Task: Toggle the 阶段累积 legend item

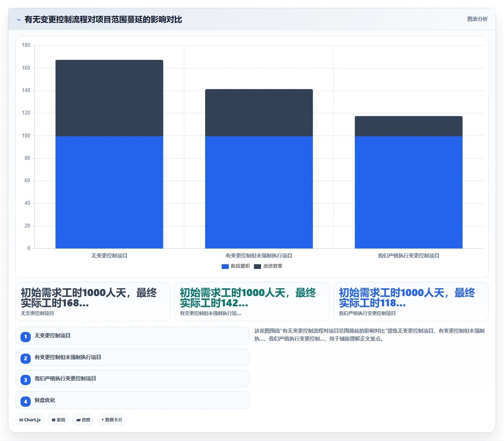Action: pyautogui.click(x=236, y=266)
